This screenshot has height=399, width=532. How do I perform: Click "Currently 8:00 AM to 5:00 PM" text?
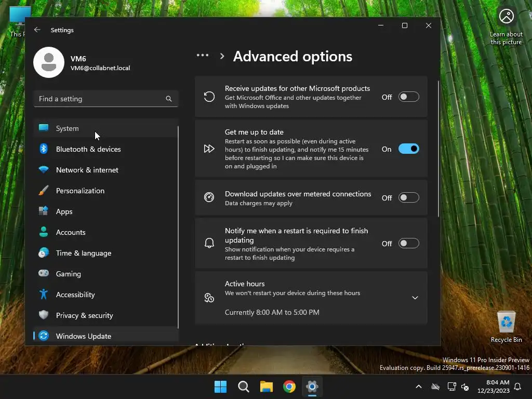(x=272, y=312)
